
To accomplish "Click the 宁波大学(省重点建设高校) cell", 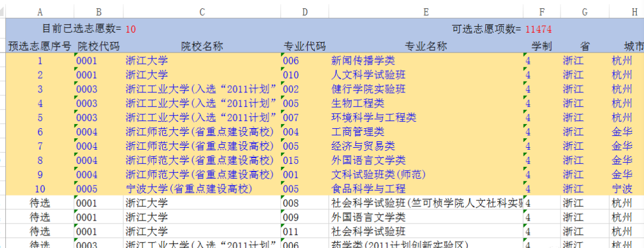I will pyautogui.click(x=187, y=189).
